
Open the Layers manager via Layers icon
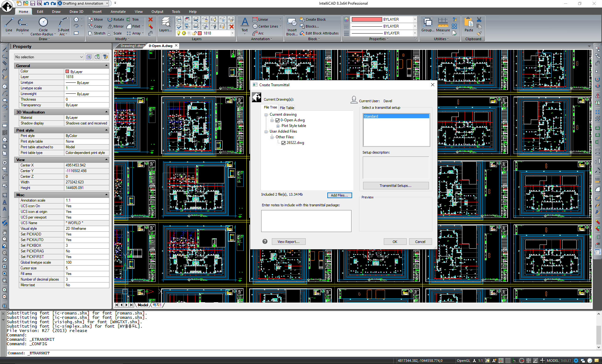tap(165, 25)
